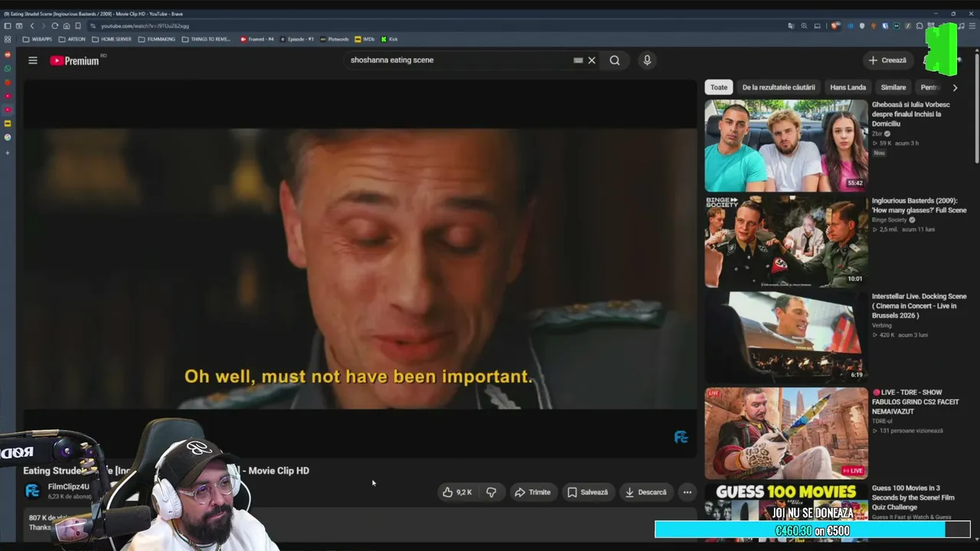The image size is (980, 551).
Task: Open the Episode - #3 bookmark
Action: 297,39
